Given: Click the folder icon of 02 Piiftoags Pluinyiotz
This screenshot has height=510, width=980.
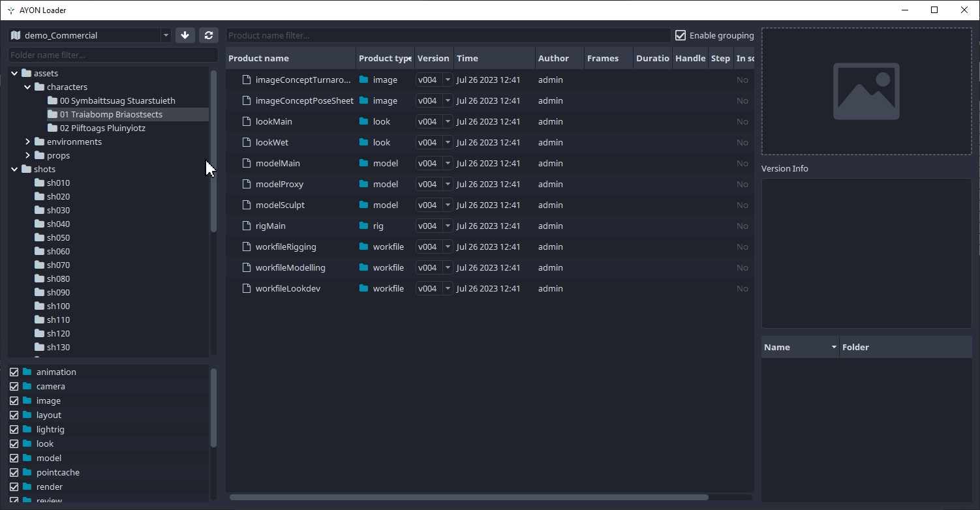Looking at the screenshot, I should pos(52,128).
